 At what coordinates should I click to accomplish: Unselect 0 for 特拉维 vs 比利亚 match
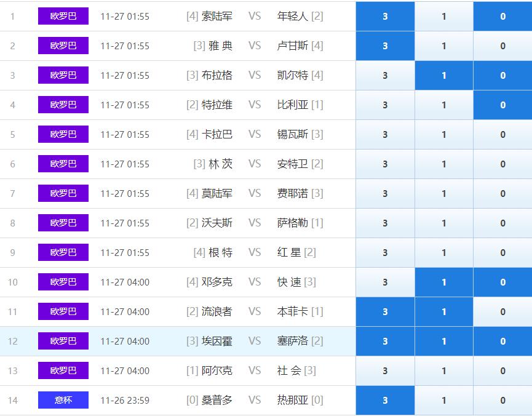(503, 105)
